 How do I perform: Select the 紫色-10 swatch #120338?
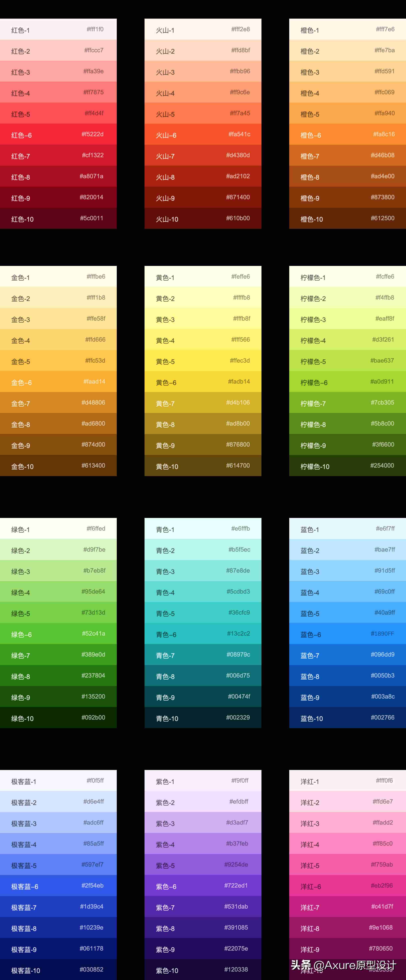203,969
